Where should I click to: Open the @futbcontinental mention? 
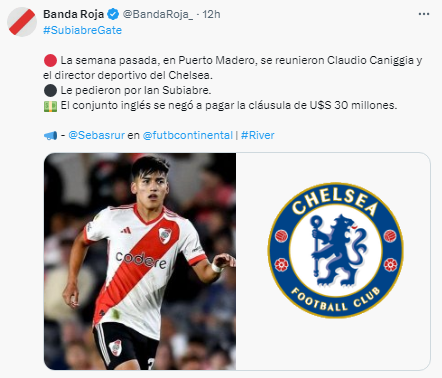point(188,135)
